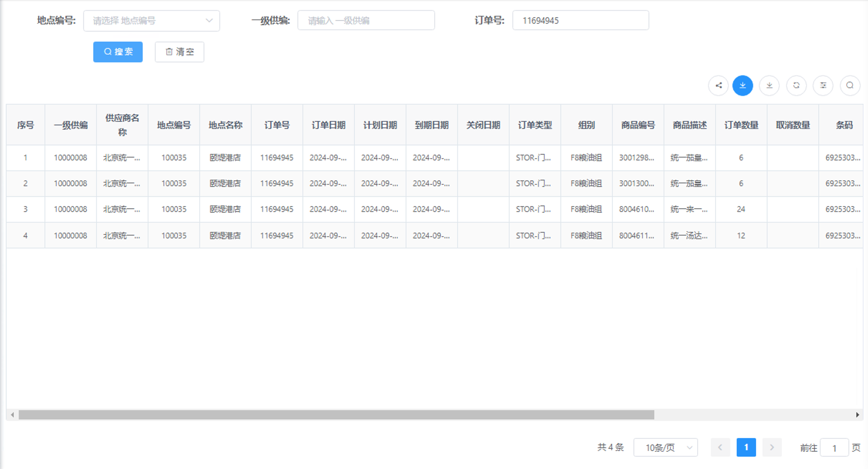Select page 1 in the pagination bar
Screen dimensions: 868x469
pos(746,447)
